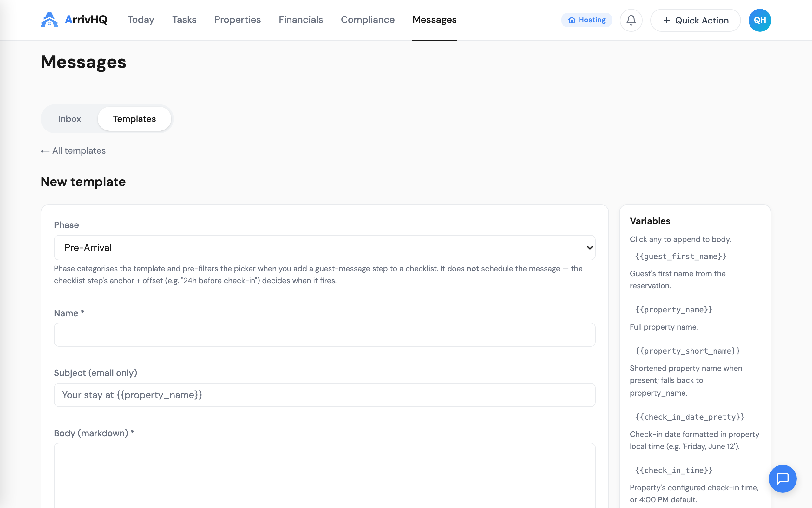Screen dimensions: 812x508
Task: Append the {{property_short_name}} variable
Action: [x=688, y=351]
